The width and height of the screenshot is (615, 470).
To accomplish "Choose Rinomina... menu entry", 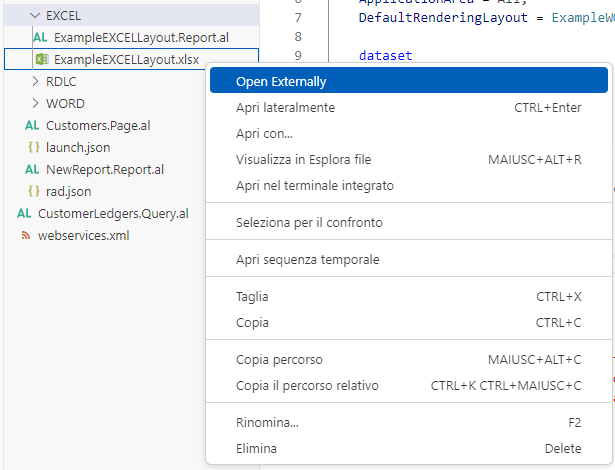I will [409, 423].
